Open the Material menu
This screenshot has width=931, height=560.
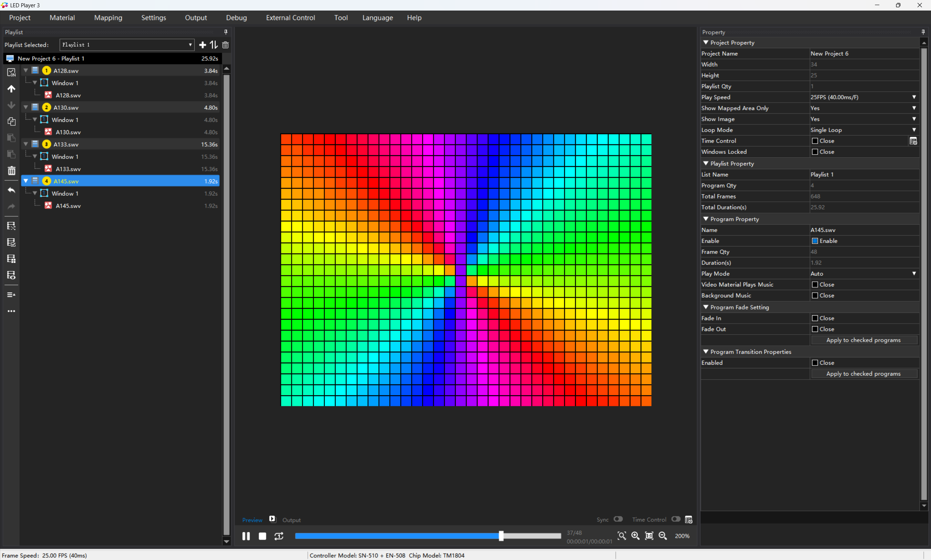pos(62,18)
